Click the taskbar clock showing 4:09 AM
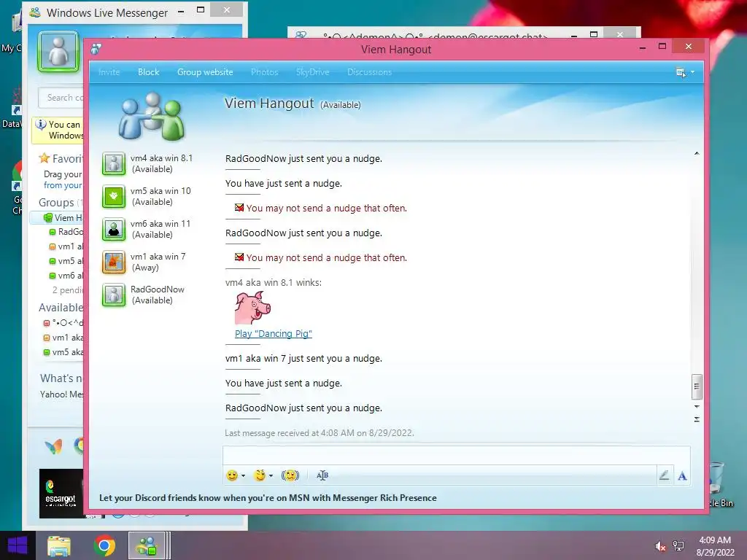The height and width of the screenshot is (560, 747). [715, 546]
